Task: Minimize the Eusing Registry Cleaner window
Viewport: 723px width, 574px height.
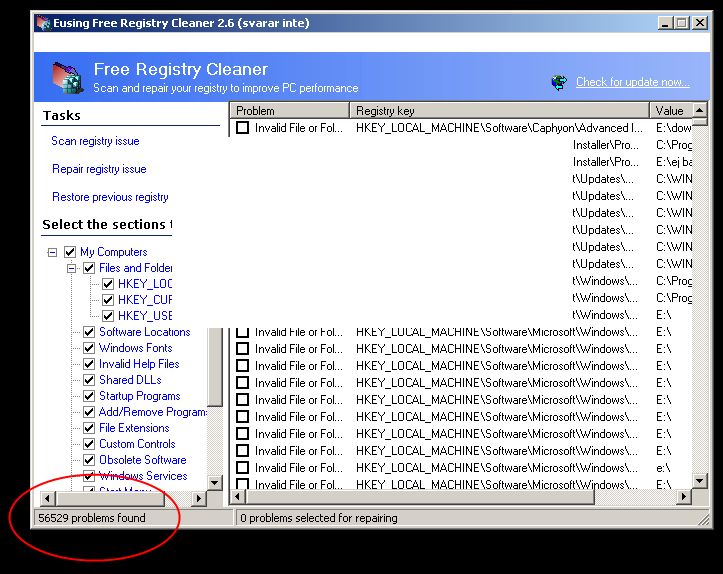Action: pyautogui.click(x=664, y=23)
